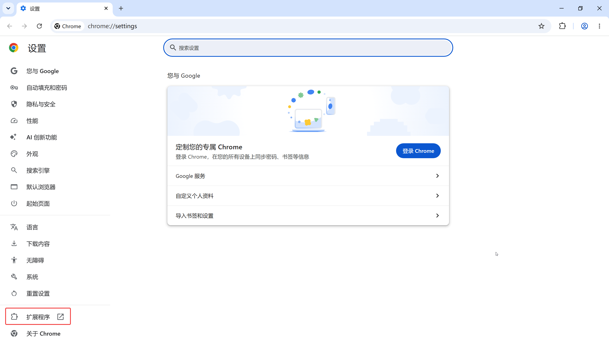Click the power icon for 起始页面

(x=14, y=203)
